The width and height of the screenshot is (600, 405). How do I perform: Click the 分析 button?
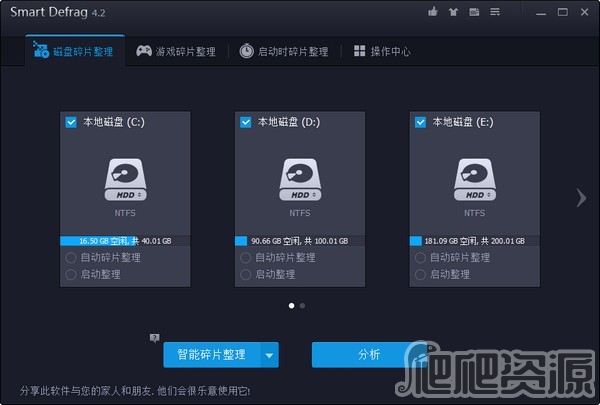(x=369, y=355)
